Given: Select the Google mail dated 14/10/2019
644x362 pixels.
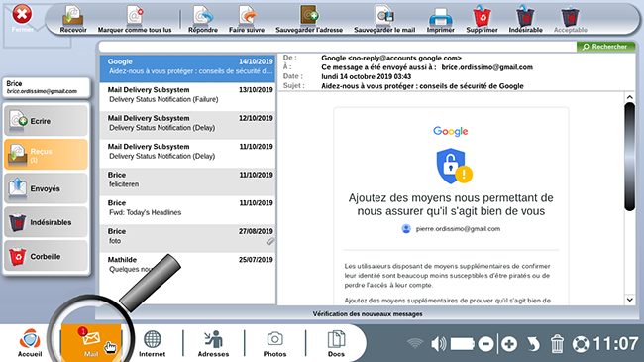Looking at the screenshot, I should (x=187, y=67).
